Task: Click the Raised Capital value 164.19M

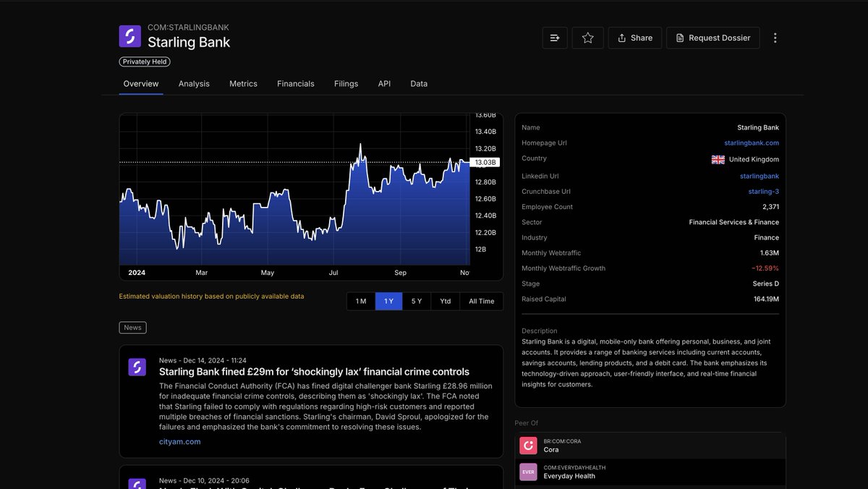Action: [x=766, y=299]
